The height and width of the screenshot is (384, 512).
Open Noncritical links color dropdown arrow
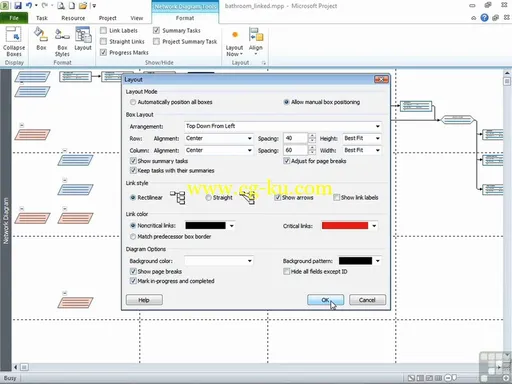[232, 226]
